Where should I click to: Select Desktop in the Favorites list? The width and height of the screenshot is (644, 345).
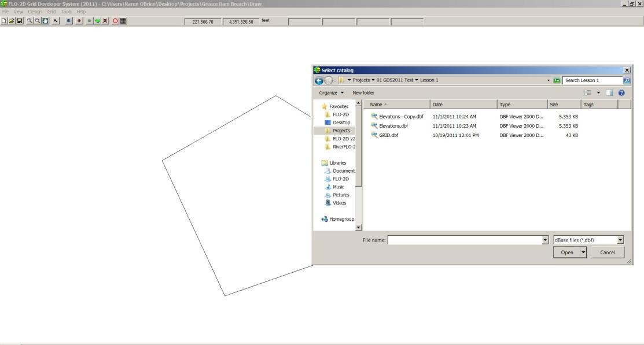pyautogui.click(x=341, y=123)
